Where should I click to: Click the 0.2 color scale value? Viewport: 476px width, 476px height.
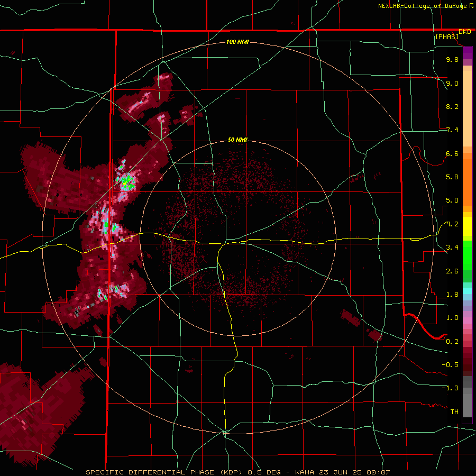click(452, 342)
